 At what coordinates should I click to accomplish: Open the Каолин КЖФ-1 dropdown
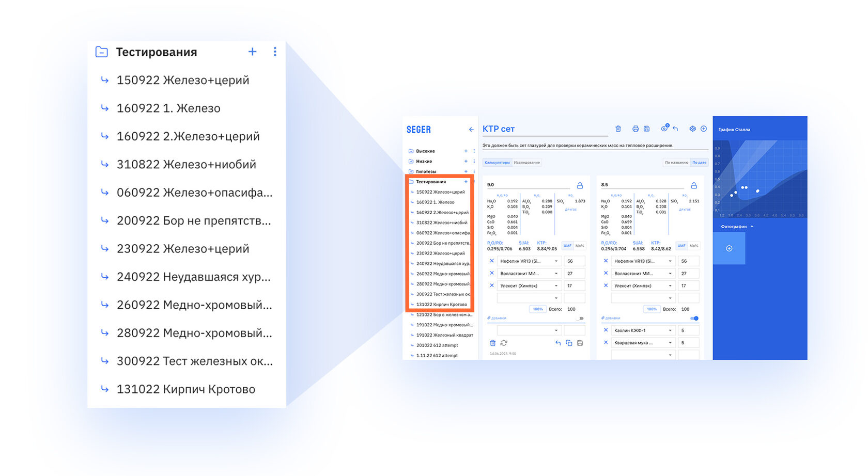tap(643, 330)
